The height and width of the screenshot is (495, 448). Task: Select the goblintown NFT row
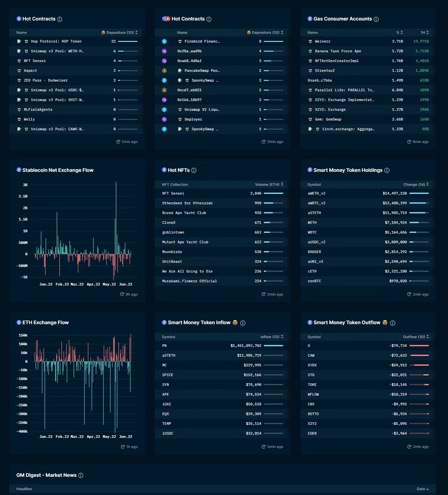[223, 232]
